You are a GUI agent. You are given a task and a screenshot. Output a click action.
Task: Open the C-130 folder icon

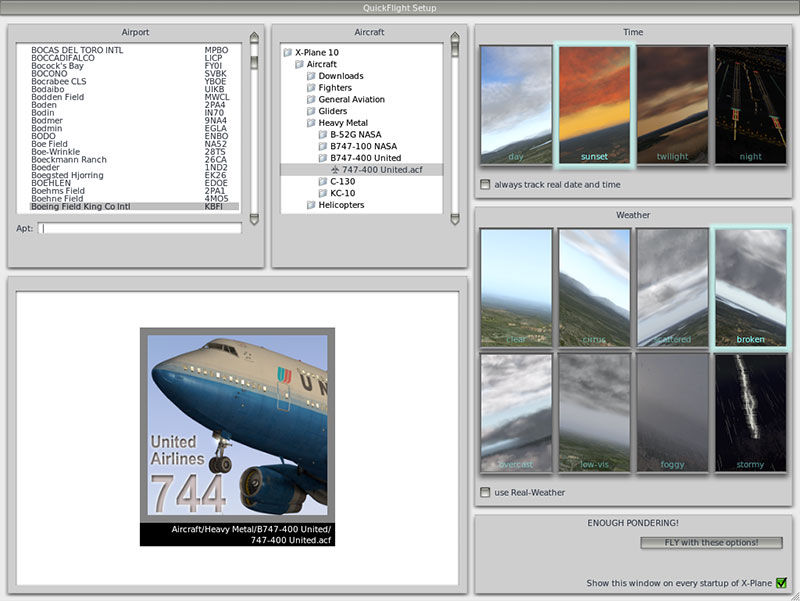(x=323, y=182)
